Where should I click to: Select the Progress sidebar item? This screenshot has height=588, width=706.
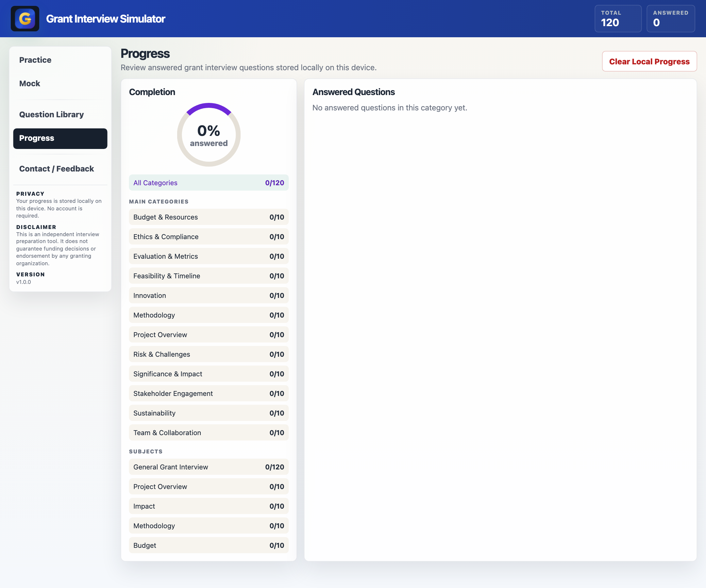coord(60,139)
